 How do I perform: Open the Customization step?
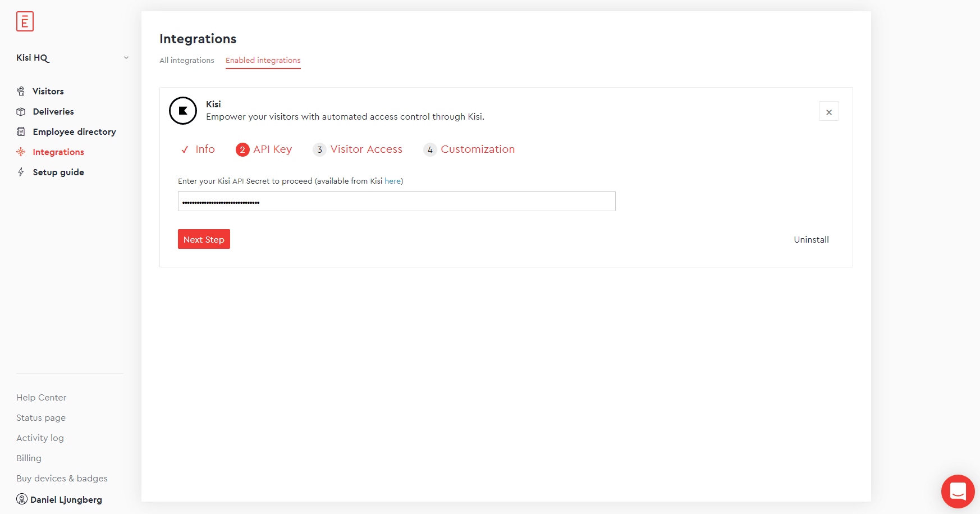pyautogui.click(x=478, y=149)
